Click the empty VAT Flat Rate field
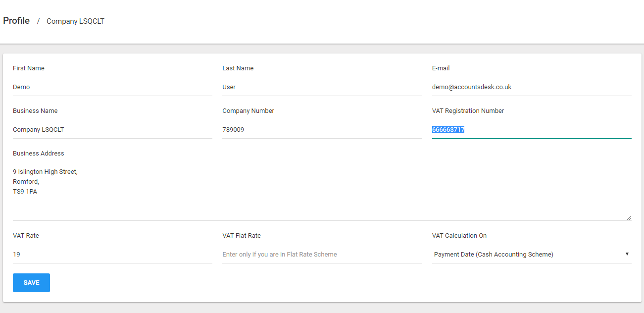 [x=322, y=255]
